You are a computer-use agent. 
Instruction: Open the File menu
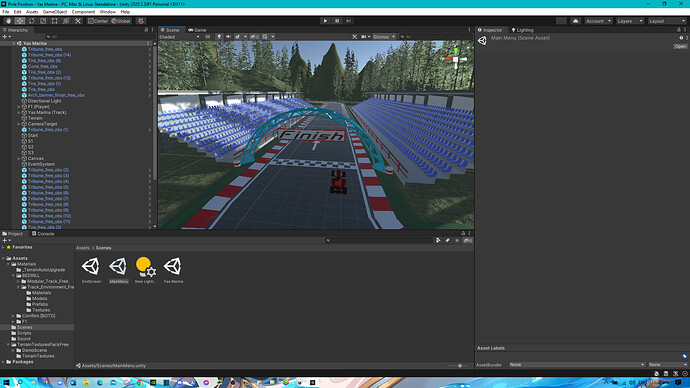coord(6,12)
